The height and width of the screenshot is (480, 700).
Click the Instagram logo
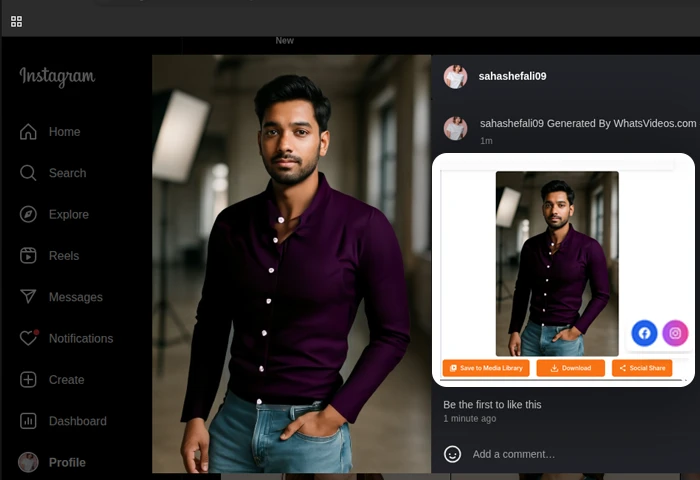[57, 77]
